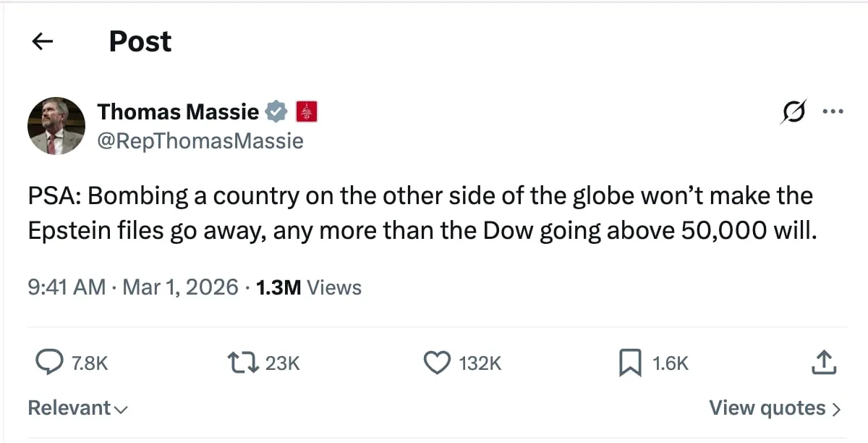
Task: Click the share upload icon
Action: (x=825, y=362)
